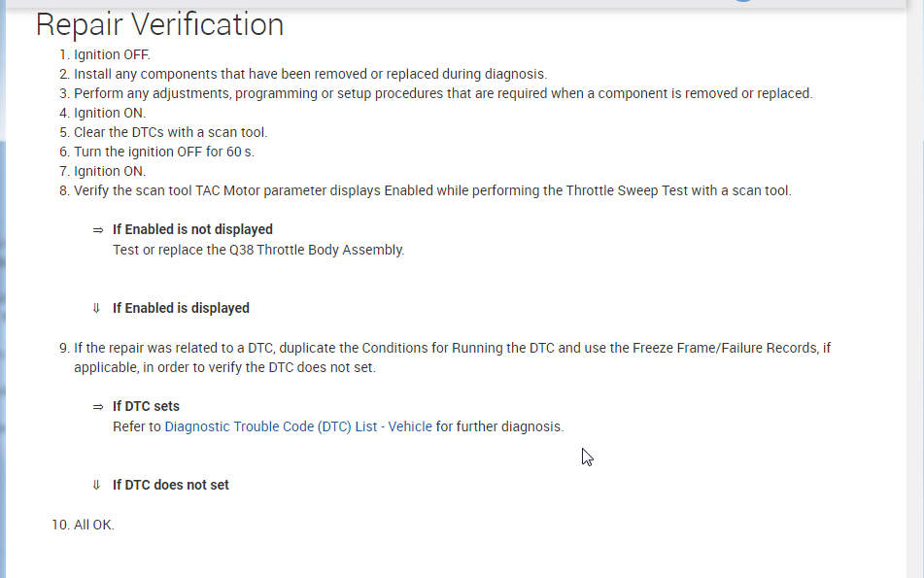Click the down arrow beside "If DTC does not set"

[96, 485]
